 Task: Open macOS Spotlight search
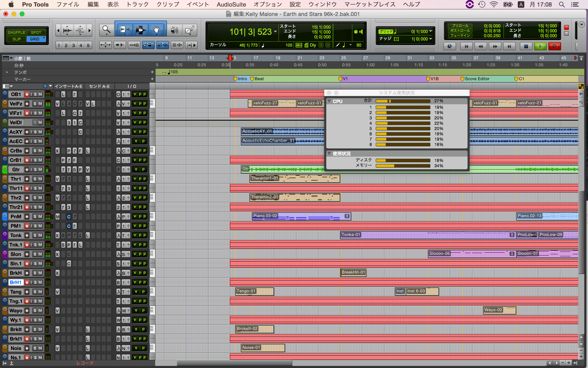coord(562,4)
